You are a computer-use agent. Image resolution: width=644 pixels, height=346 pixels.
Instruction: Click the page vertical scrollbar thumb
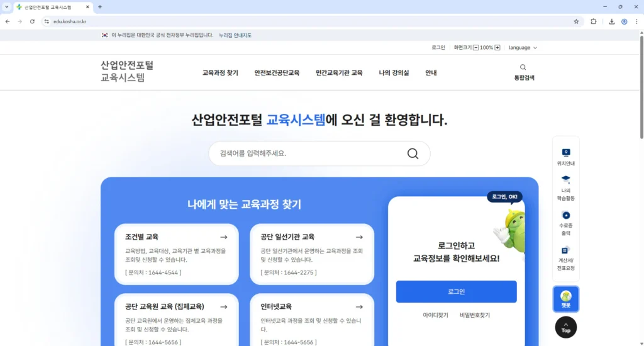coord(641,87)
